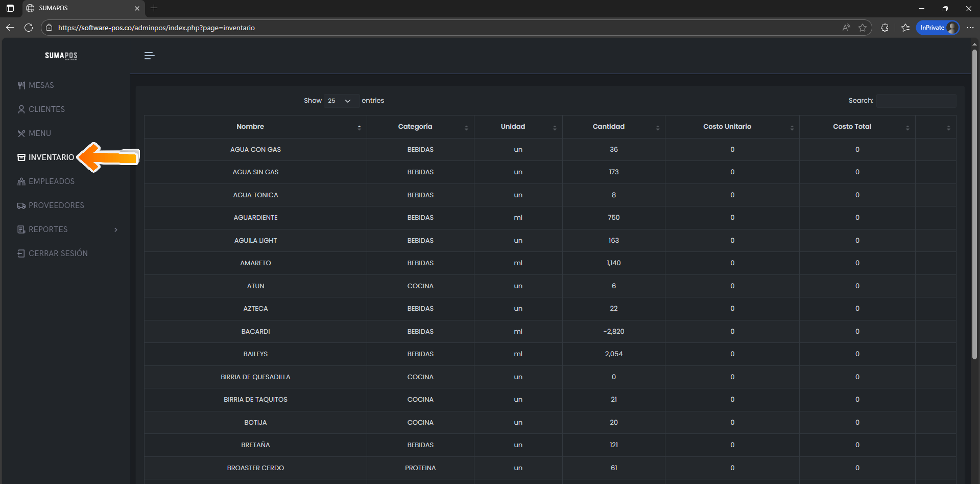Click the page vertical scrollbar
Image resolution: width=980 pixels, height=484 pixels.
(x=974, y=204)
